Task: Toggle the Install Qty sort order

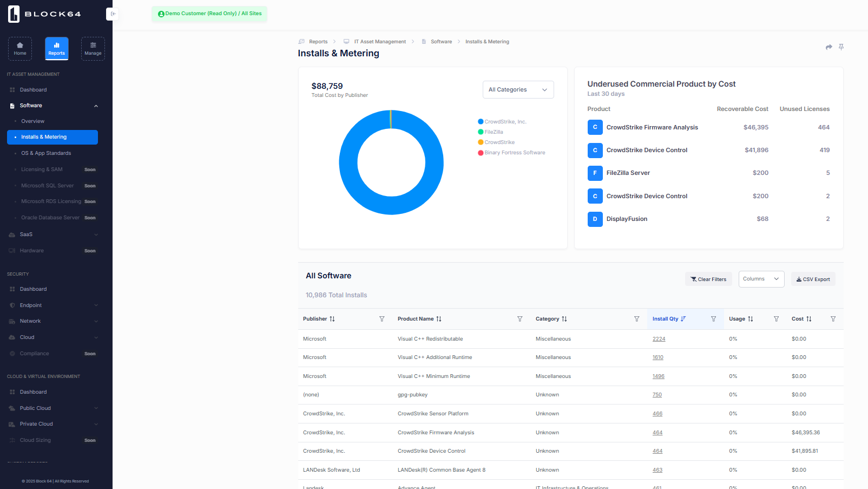Action: [683, 319]
